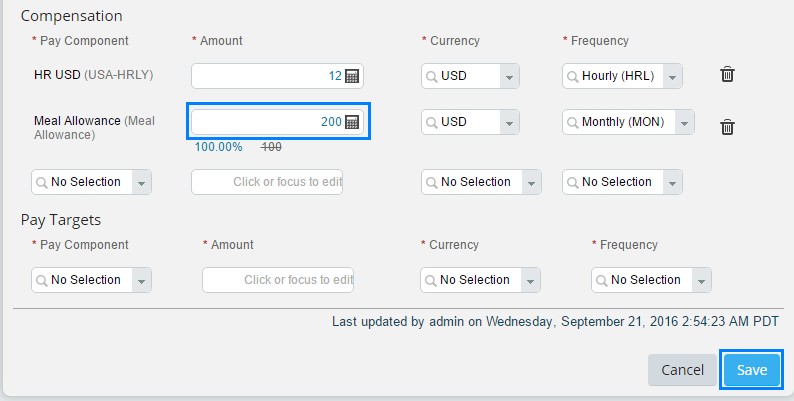Click search icon in Hourly (HRL) frequency field
This screenshot has width=794, height=401.
pos(572,76)
